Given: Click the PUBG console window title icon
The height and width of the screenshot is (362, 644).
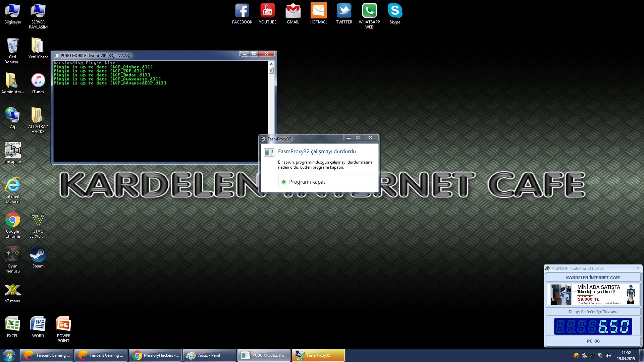Looking at the screenshot, I should [56, 56].
